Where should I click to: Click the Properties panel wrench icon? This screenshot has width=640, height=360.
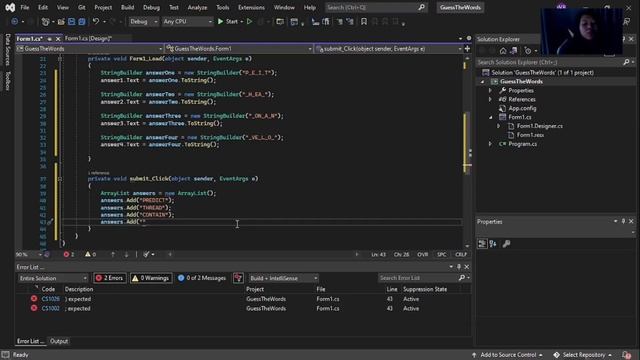click(x=506, y=244)
